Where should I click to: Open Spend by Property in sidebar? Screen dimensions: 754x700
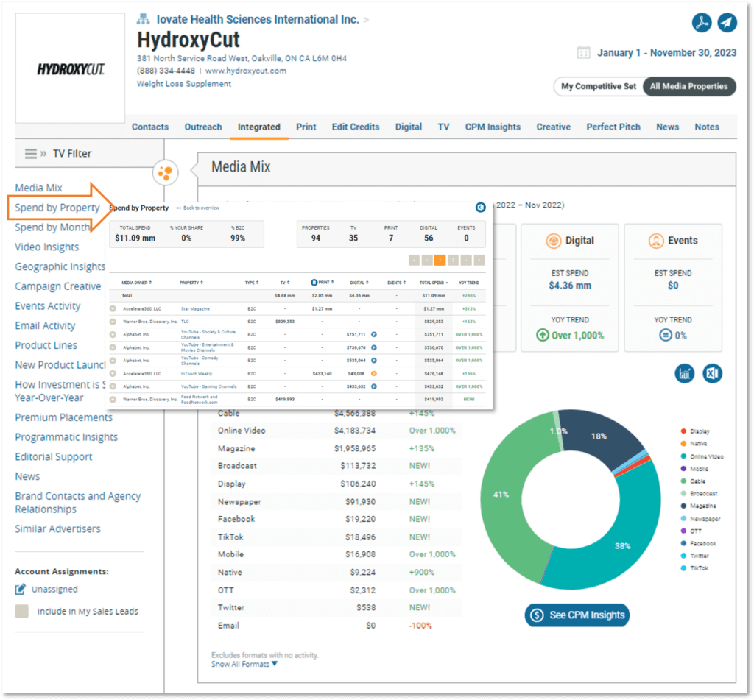pyautogui.click(x=57, y=208)
